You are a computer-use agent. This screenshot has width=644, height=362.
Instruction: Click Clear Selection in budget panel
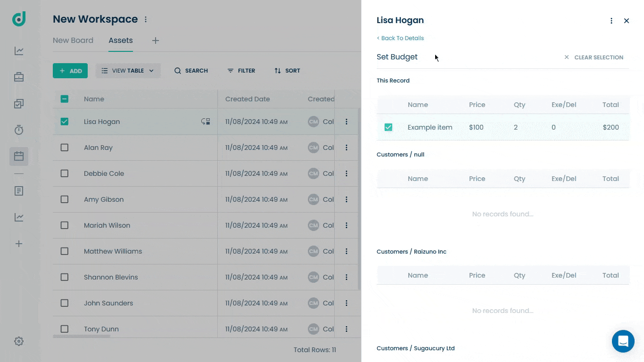point(594,58)
